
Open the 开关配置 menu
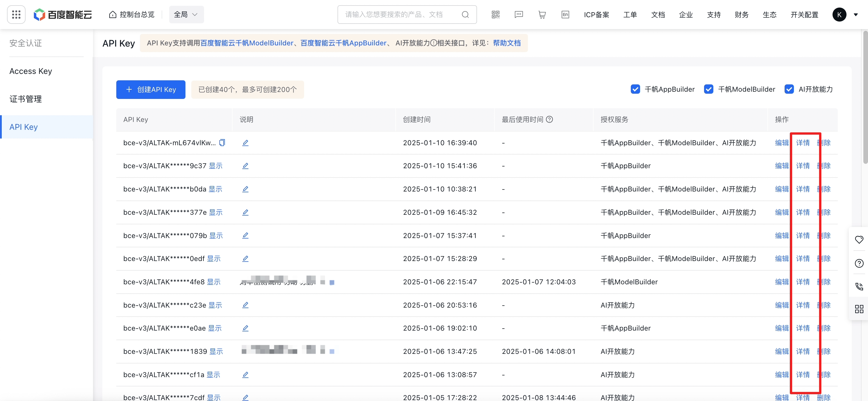coord(805,15)
